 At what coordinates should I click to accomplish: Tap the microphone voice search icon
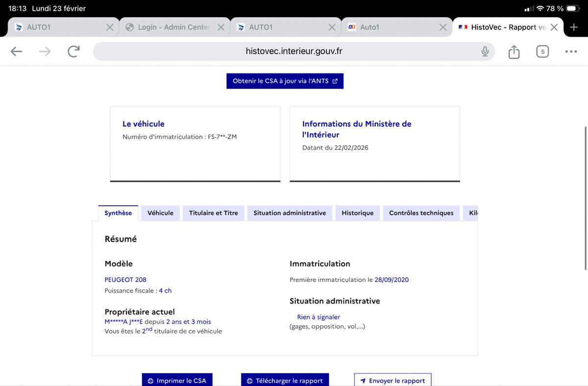[x=485, y=51]
